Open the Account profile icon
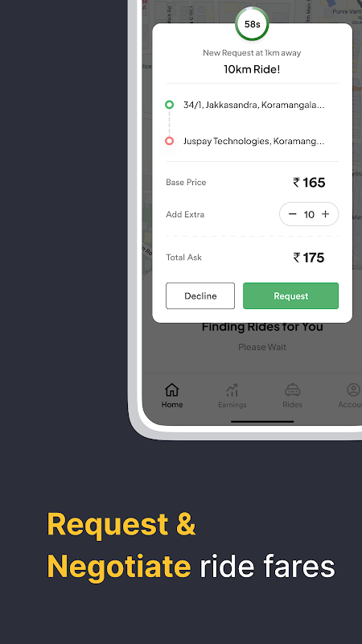This screenshot has width=362, height=644. coord(353,390)
